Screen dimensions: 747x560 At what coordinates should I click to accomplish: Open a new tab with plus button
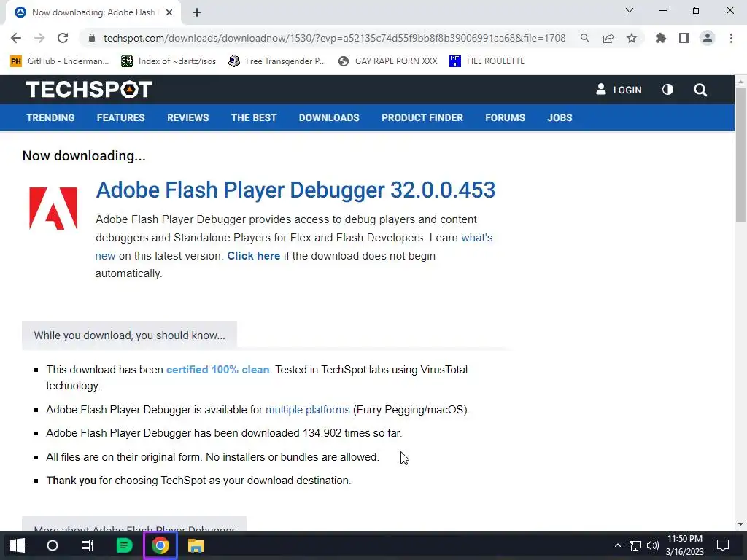tap(197, 12)
